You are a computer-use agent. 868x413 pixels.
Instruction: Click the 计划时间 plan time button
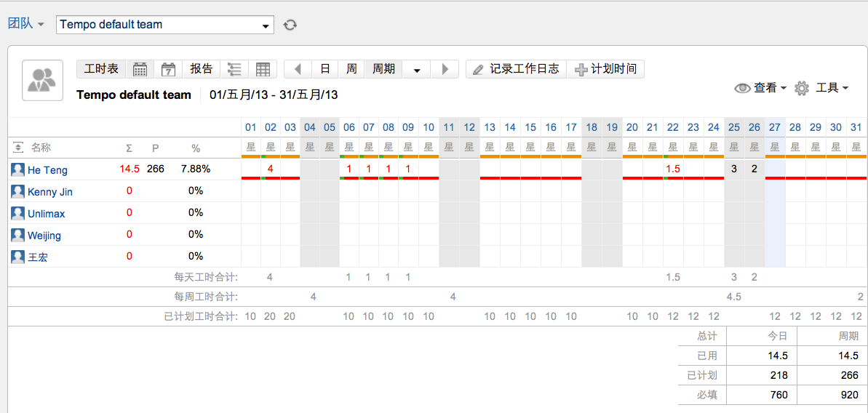coord(605,69)
